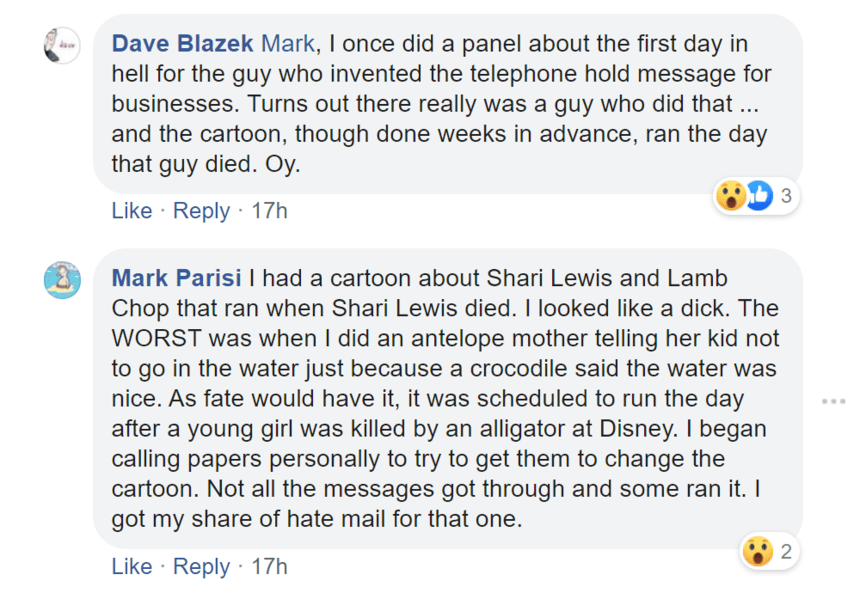Click Dave Blazek's profile avatar
Viewport: 860px width, 593px height.
[x=61, y=46]
